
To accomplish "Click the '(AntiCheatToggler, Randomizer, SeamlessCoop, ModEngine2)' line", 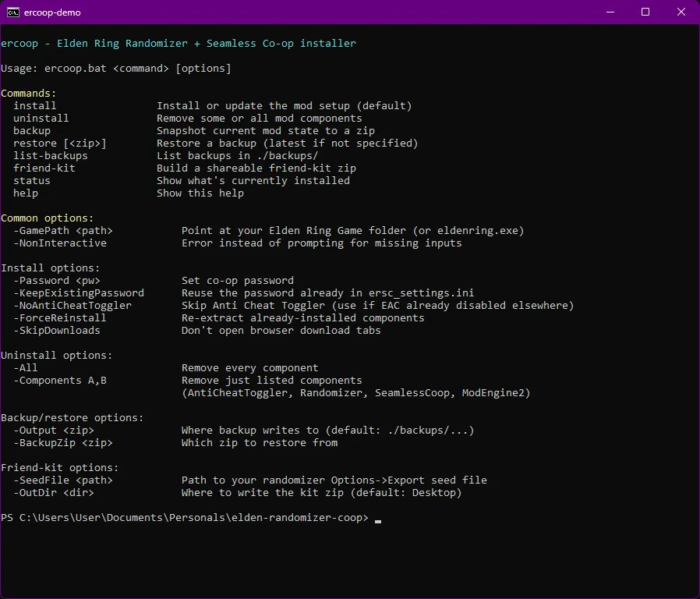I will point(355,394).
